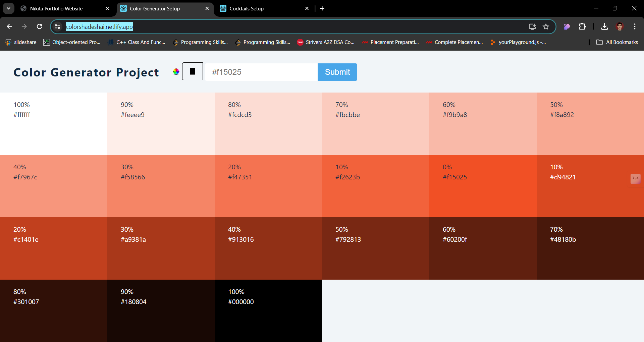Open the downloads panel

604,26
